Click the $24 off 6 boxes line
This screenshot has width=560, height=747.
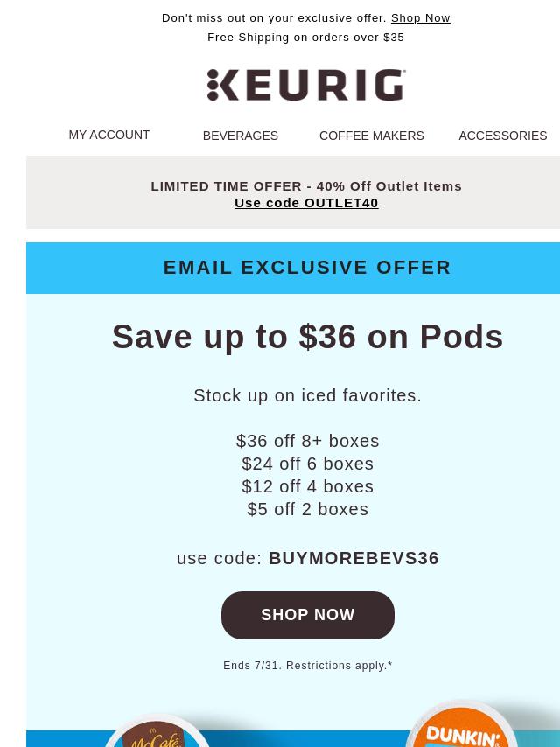(x=307, y=464)
